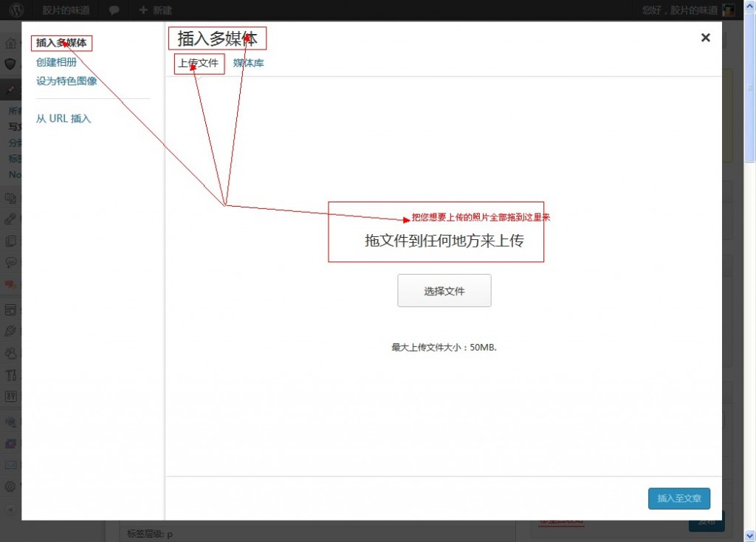Viewport: 756px width, 542px height.
Task: Open the envelope icon item in sidebar
Action: click(10, 465)
